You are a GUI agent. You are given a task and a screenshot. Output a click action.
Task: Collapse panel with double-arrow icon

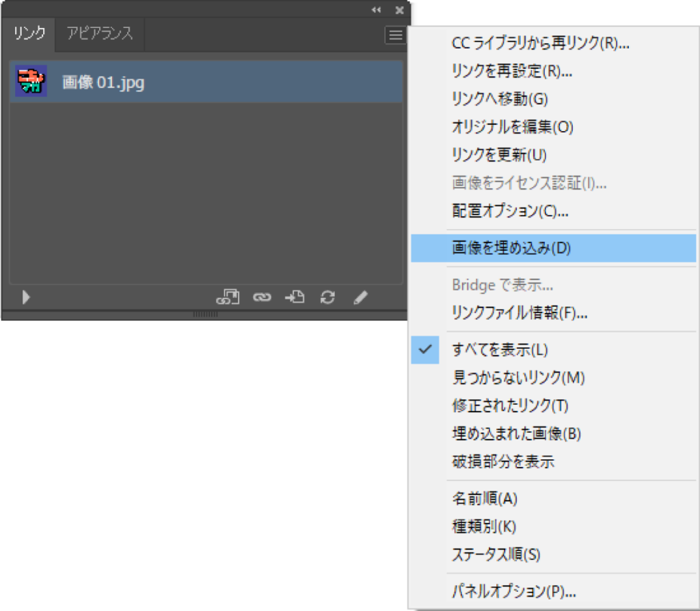pos(376,10)
